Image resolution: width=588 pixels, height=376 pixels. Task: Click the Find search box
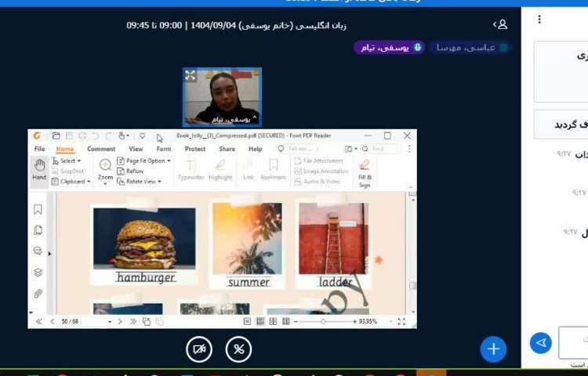click(380, 149)
